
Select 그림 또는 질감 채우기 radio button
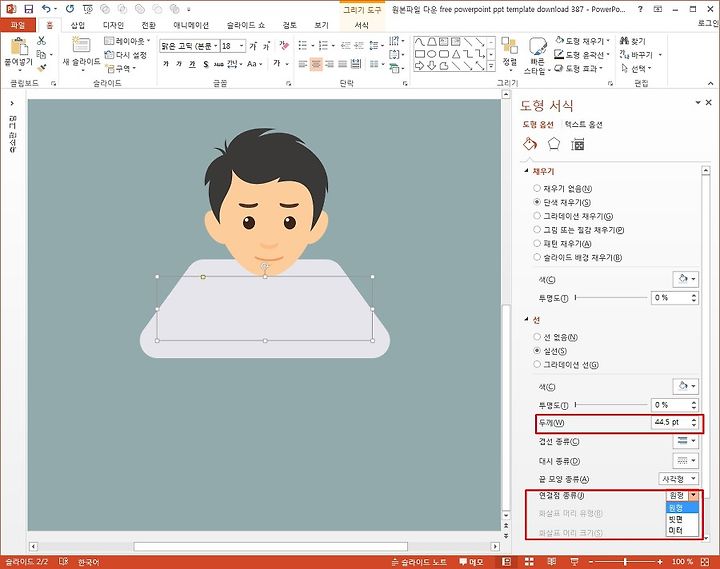(536, 230)
